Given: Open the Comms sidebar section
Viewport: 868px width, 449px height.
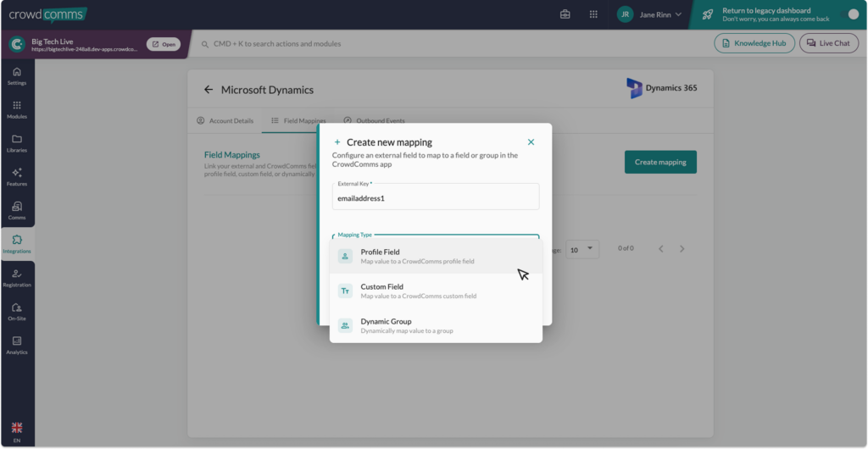Looking at the screenshot, I should point(17,210).
